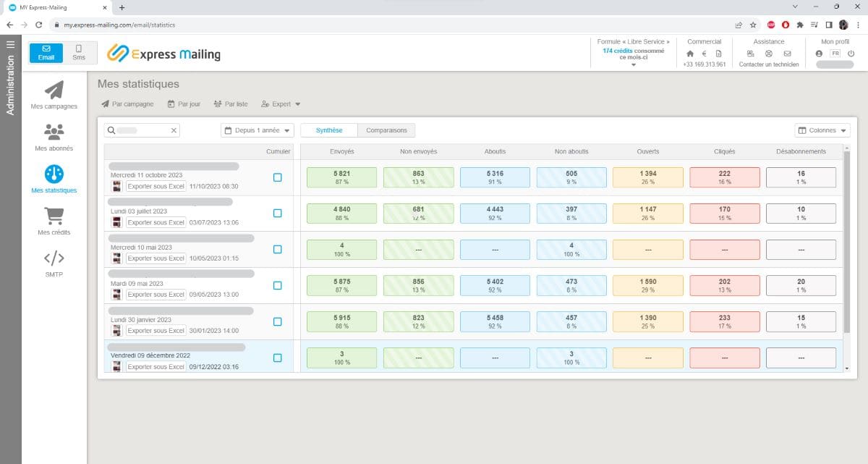Check Cumuler for 09 décembre 2022 campaign
The image size is (868, 464).
(x=278, y=358)
